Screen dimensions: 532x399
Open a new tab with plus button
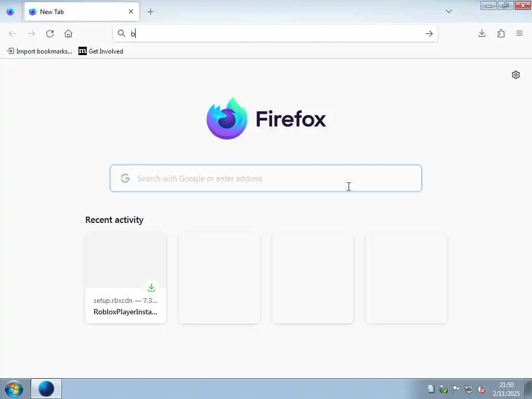tap(151, 12)
